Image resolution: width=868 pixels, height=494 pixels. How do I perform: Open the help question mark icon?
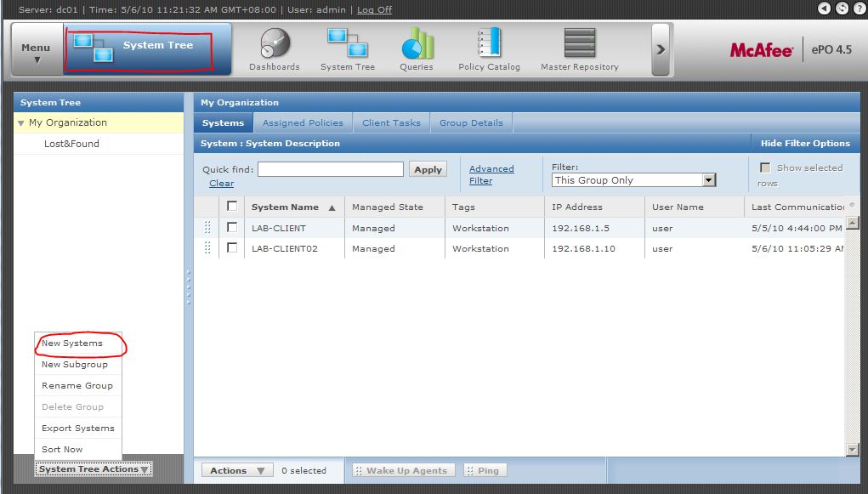coord(859,7)
